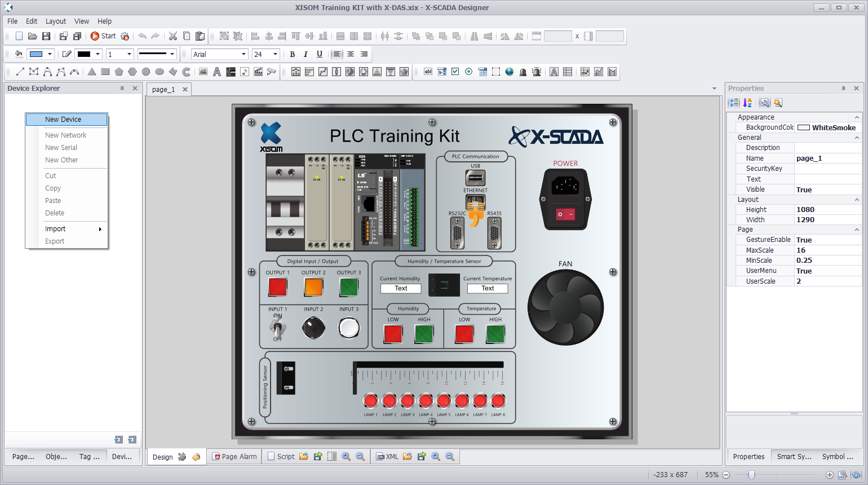Insert a data table grid control
This screenshot has height=485, width=868.
(568, 72)
